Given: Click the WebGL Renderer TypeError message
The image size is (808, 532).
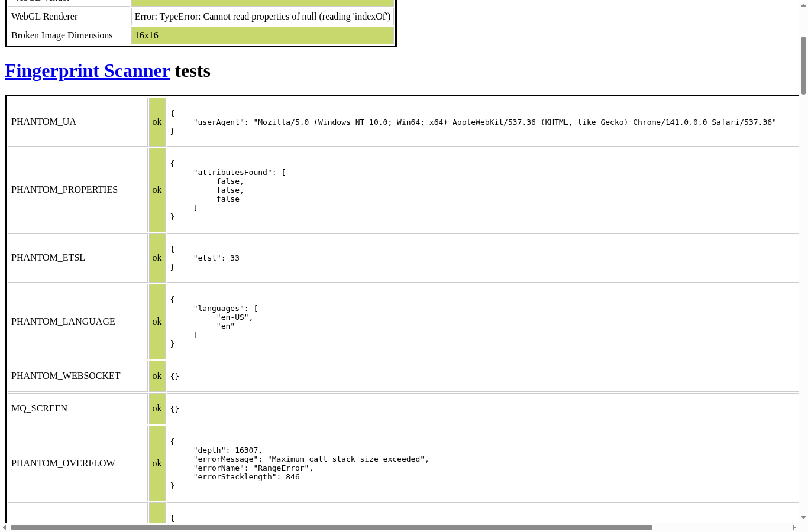Looking at the screenshot, I should pyautogui.click(x=263, y=17).
